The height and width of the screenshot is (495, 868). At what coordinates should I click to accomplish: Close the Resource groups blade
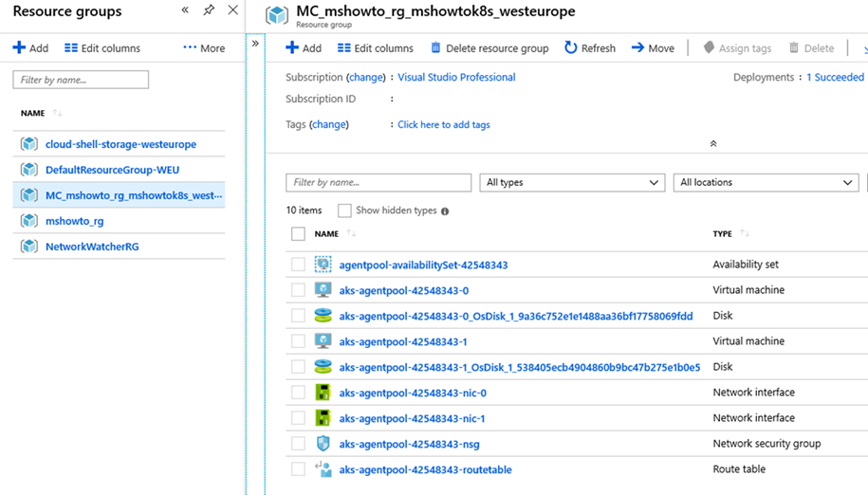point(233,9)
